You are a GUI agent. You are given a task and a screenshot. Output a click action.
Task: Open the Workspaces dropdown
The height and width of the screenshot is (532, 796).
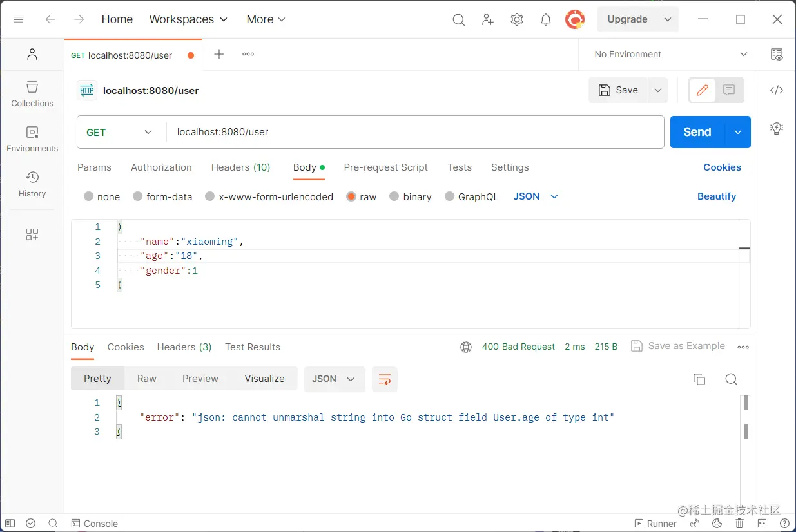point(188,19)
